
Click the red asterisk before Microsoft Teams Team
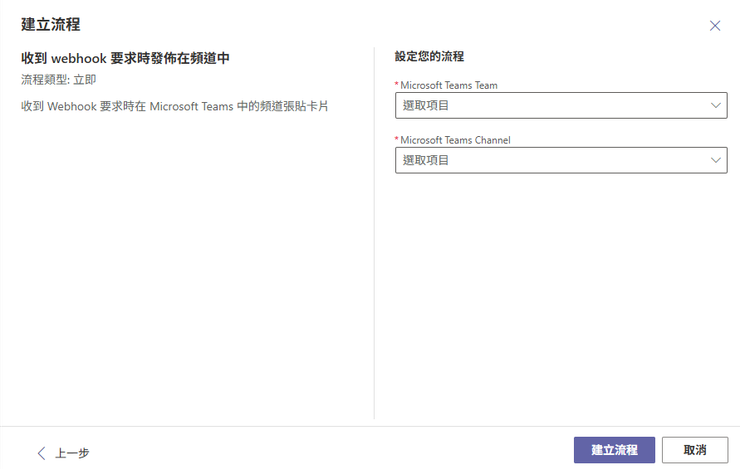(x=397, y=85)
